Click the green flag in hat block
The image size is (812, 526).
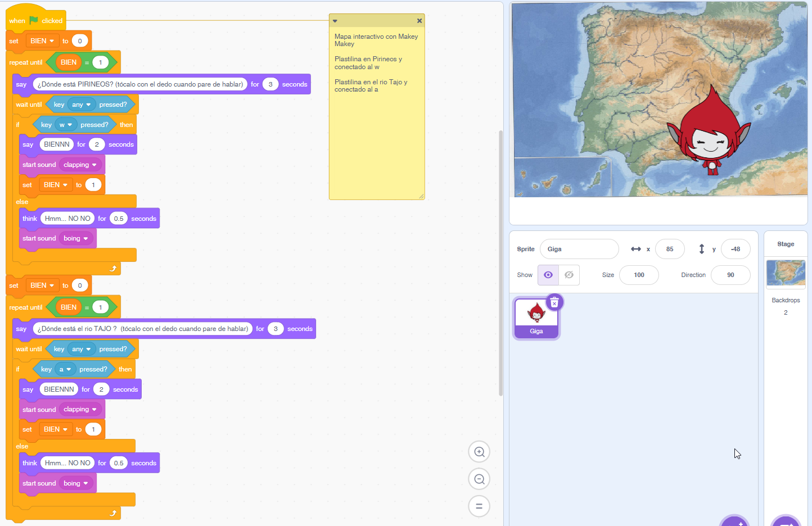[x=34, y=20]
